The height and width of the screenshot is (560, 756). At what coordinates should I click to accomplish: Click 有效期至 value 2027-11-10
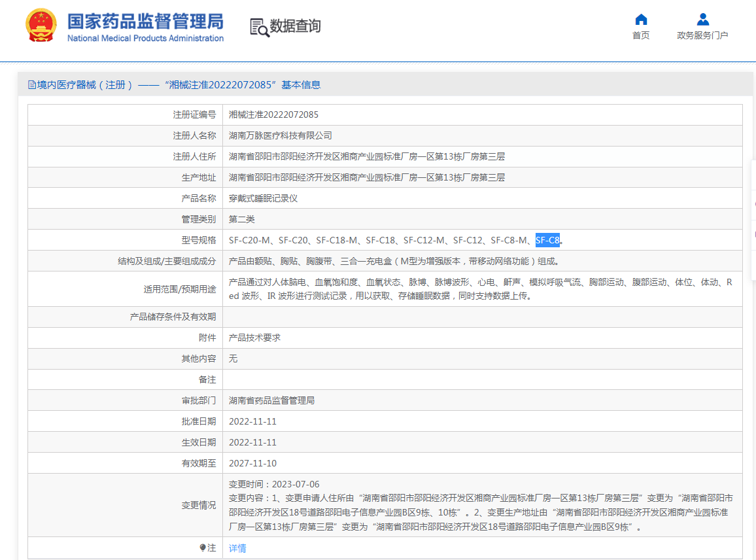coord(252,464)
